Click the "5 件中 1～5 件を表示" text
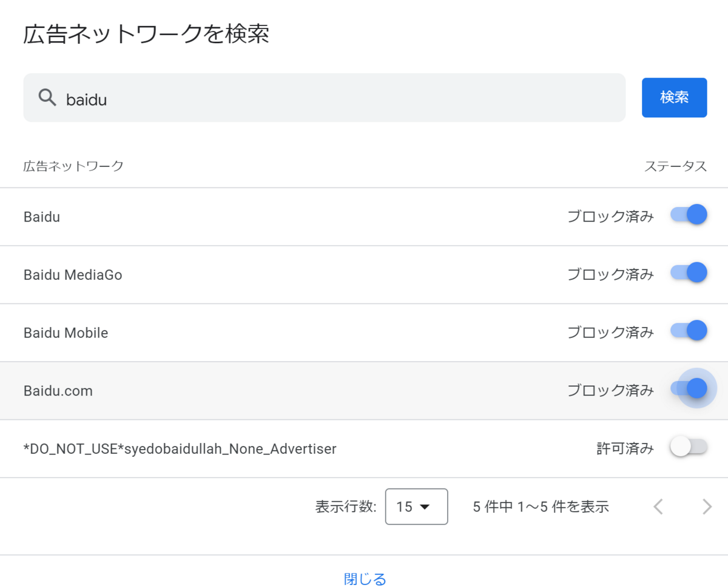This screenshot has width=728, height=588. pyautogui.click(x=541, y=507)
